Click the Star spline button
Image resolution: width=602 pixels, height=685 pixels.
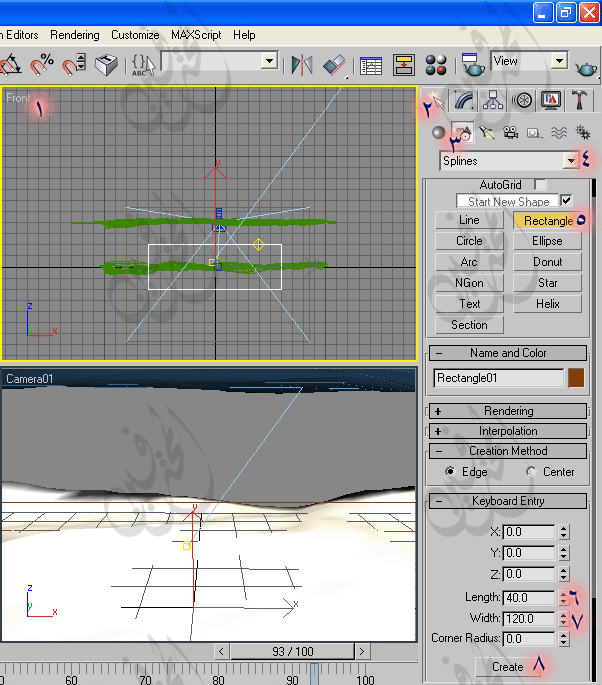coord(547,283)
